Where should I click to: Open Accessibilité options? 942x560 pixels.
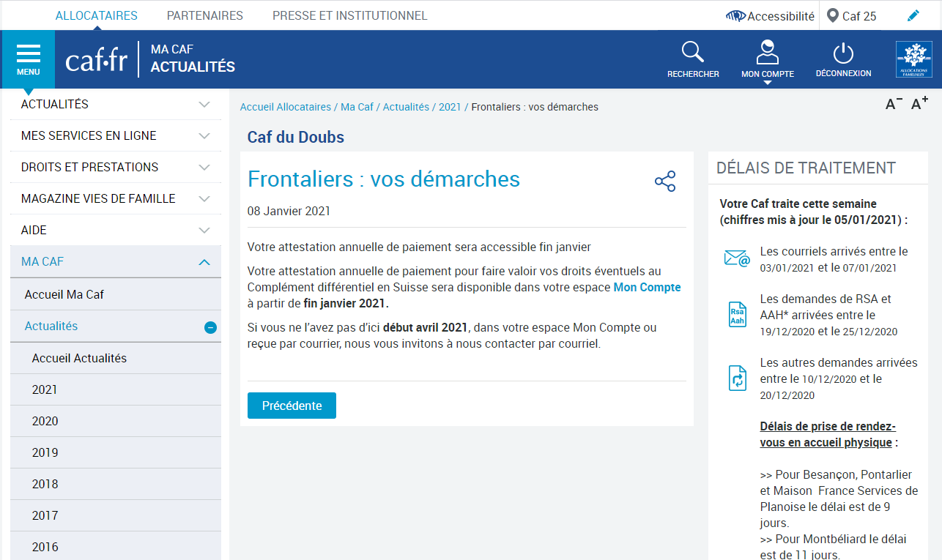coord(770,16)
